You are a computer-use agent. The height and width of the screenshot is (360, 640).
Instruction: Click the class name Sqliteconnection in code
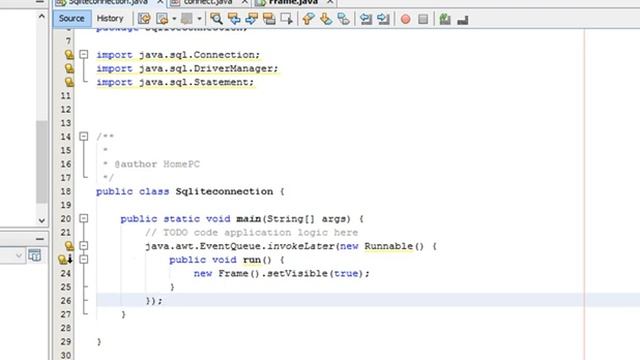224,191
